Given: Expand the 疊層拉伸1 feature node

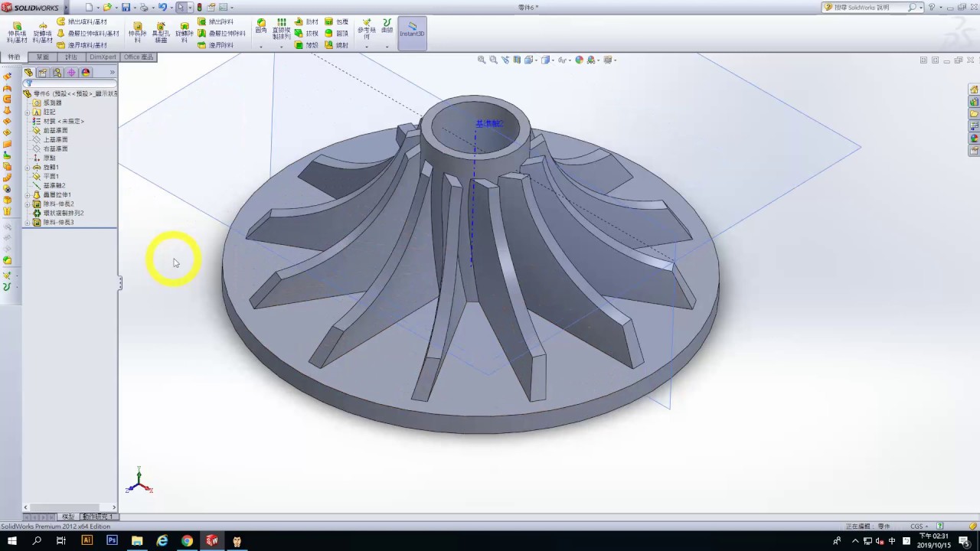Looking at the screenshot, I should tap(28, 194).
